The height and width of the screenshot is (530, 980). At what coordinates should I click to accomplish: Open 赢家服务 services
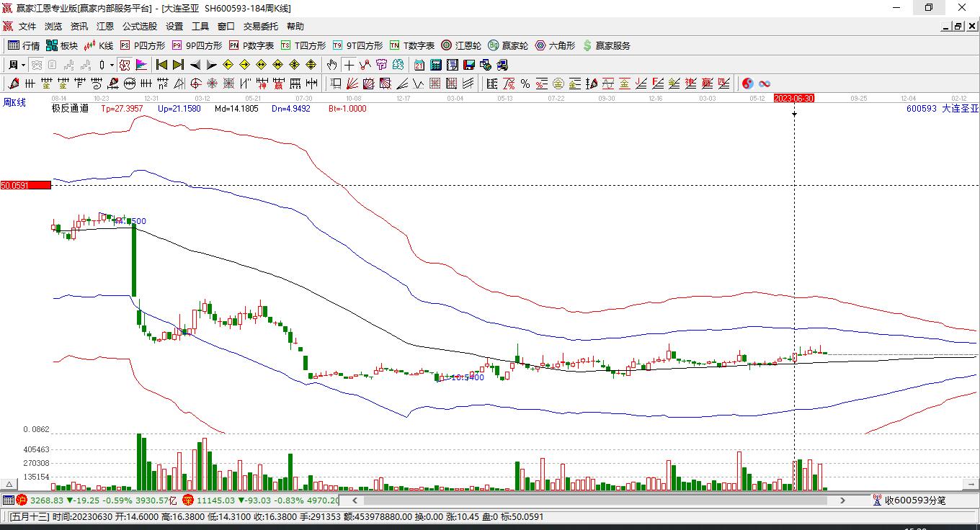606,45
